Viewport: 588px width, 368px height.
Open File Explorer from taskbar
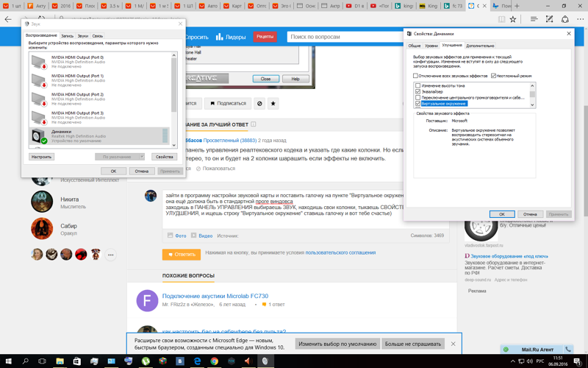[x=60, y=361]
